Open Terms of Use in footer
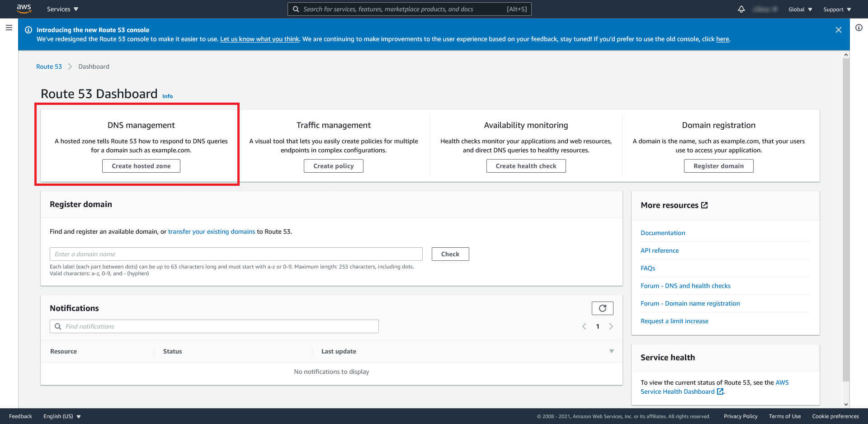Image resolution: width=868 pixels, height=424 pixels. point(785,416)
